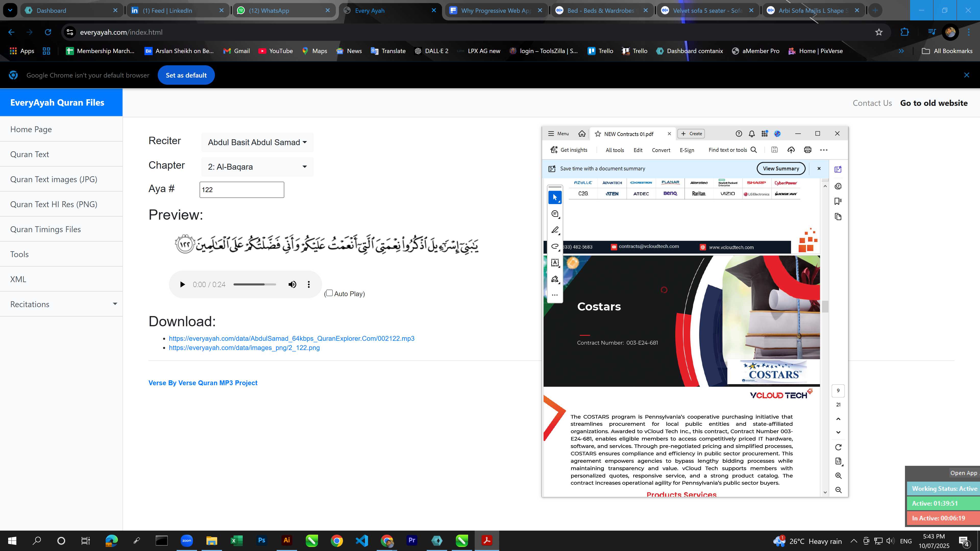Image resolution: width=980 pixels, height=551 pixels.
Task: Click the Create button in Acrobat
Action: pyautogui.click(x=691, y=133)
